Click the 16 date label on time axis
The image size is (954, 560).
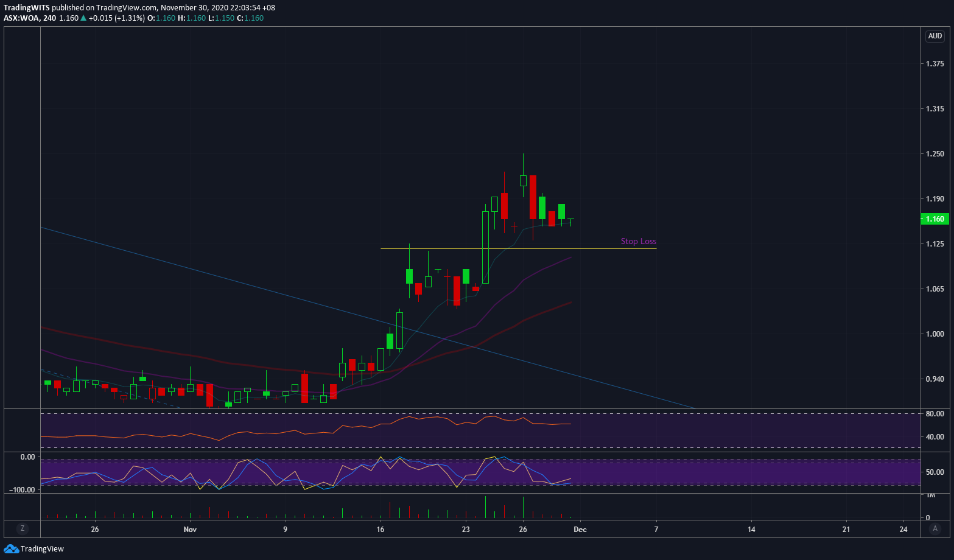tap(381, 530)
